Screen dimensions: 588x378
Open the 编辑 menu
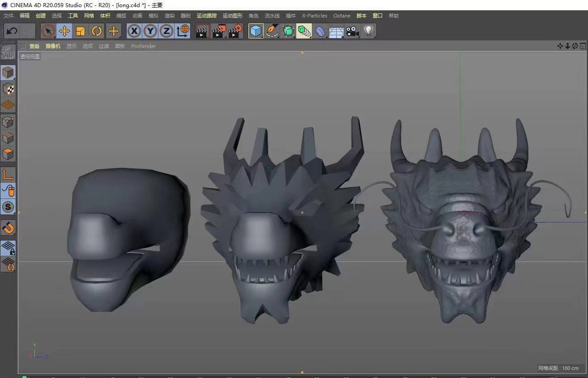tap(25, 16)
